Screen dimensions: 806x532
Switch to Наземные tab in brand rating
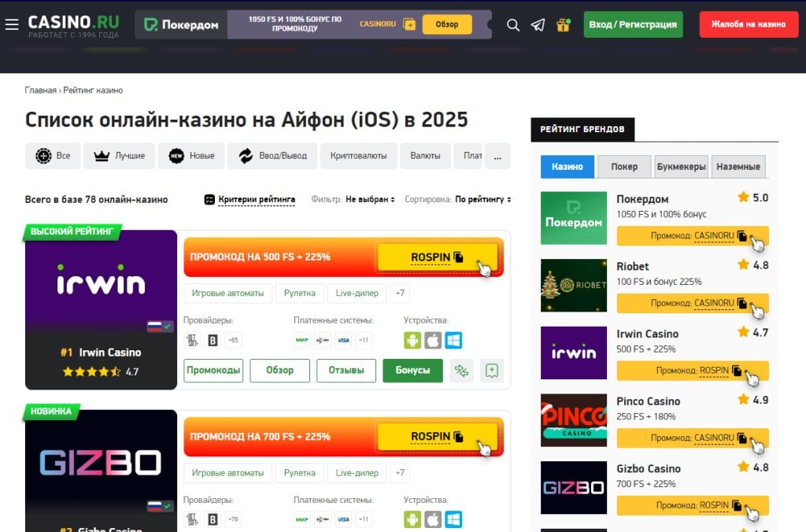[x=738, y=167]
